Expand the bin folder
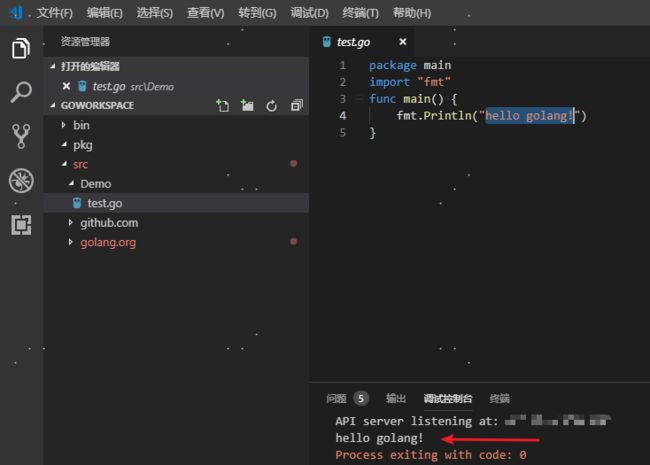The height and width of the screenshot is (465, 650). click(x=81, y=125)
